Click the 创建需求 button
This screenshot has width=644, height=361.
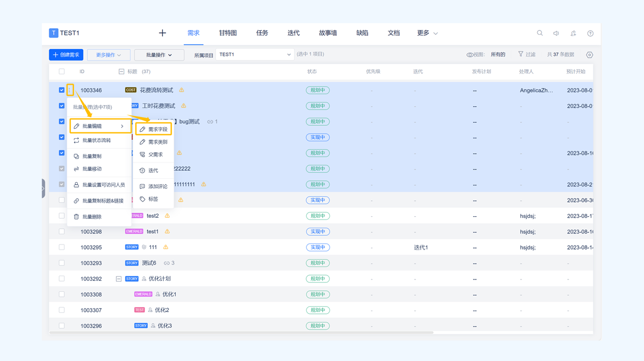coord(66,55)
